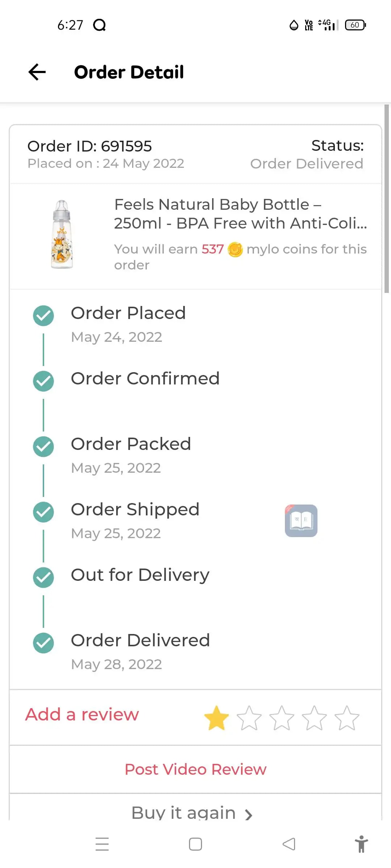Image resolution: width=391 pixels, height=868 pixels.
Task: Rate five stars in review row
Action: 347,718
